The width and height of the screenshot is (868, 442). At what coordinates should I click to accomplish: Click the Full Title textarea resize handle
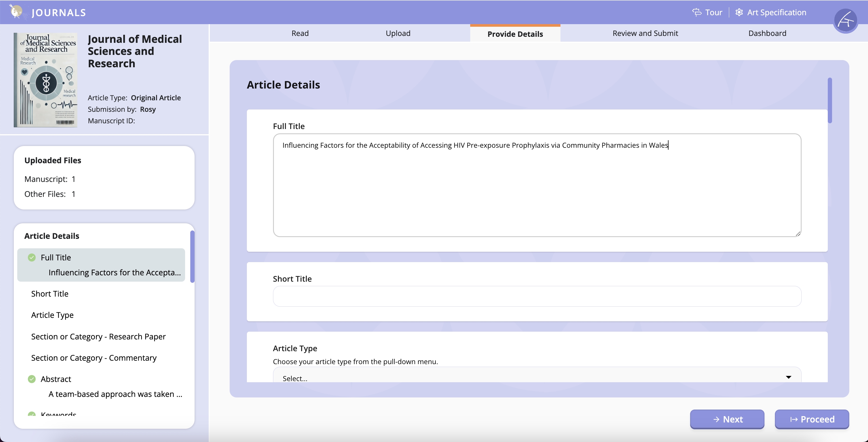(798, 233)
